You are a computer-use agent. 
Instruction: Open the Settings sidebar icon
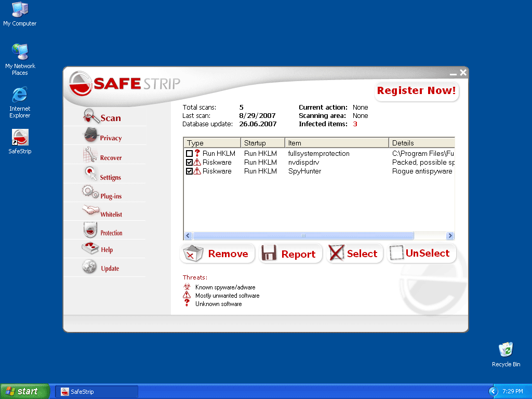tap(91, 174)
